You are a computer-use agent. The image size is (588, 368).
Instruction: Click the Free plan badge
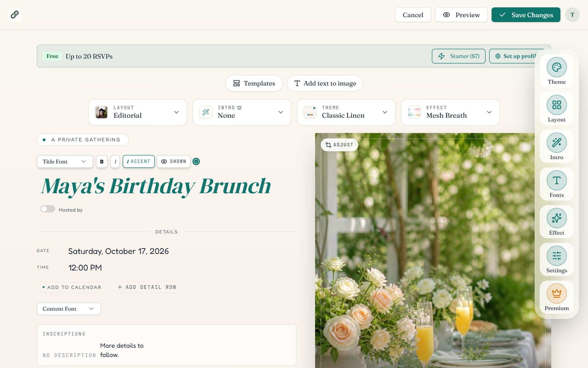52,56
